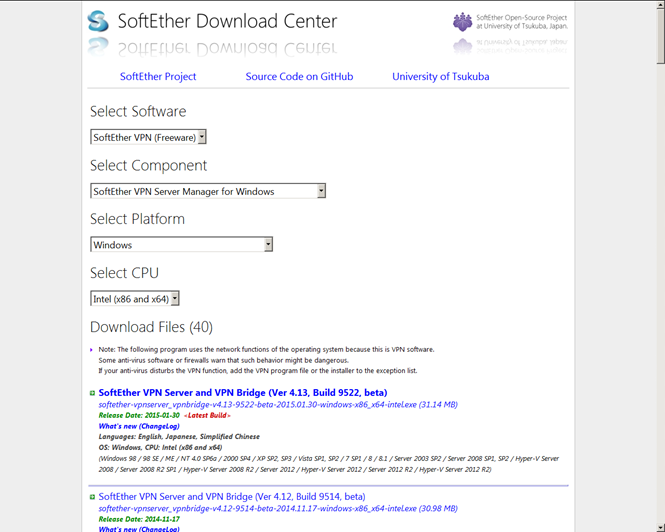The width and height of the screenshot is (665, 532).
Task: Download the v4.12-9514-beta exe file link
Action: pos(278,508)
